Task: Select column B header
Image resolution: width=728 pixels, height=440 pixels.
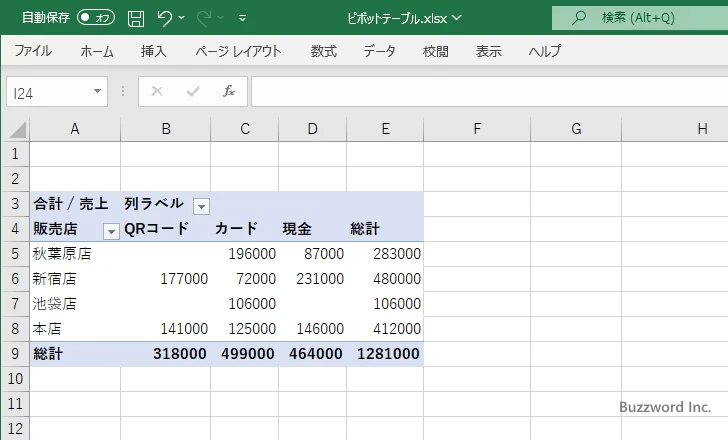Action: click(x=166, y=129)
